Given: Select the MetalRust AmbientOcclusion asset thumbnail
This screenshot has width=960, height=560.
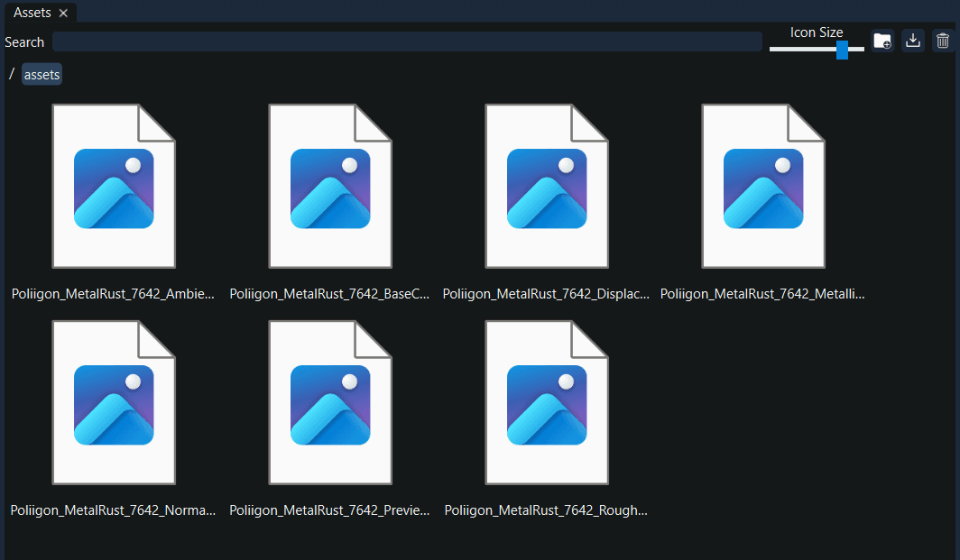Looking at the screenshot, I should tap(114, 186).
